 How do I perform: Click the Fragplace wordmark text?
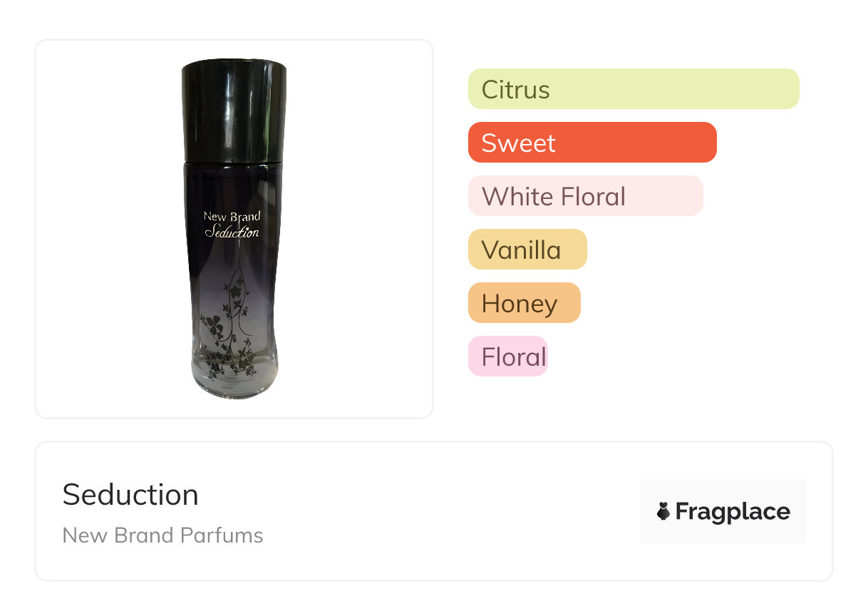pyautogui.click(x=733, y=511)
